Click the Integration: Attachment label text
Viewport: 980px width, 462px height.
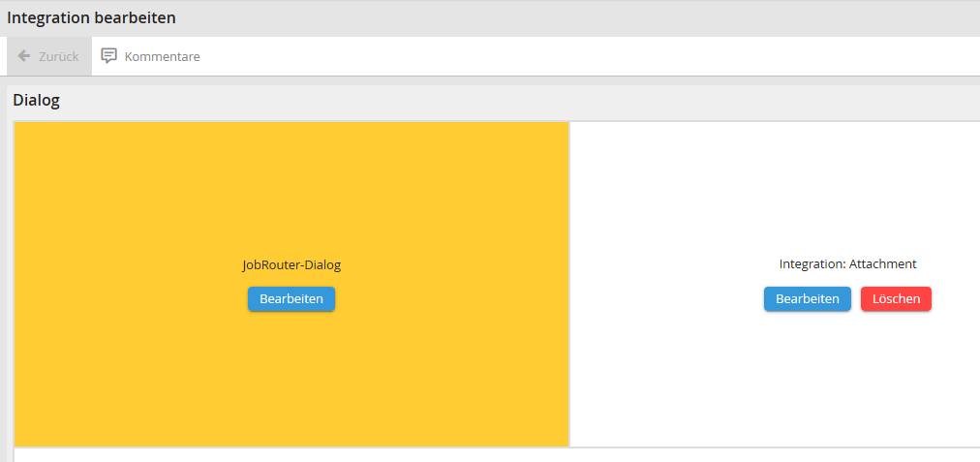click(x=847, y=263)
